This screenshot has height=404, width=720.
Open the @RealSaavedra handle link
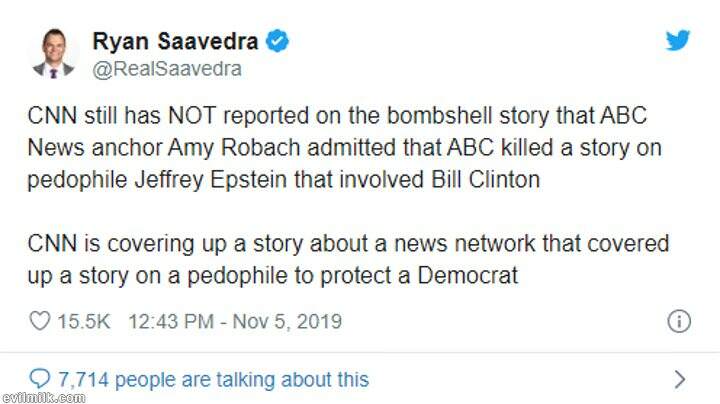(x=166, y=69)
